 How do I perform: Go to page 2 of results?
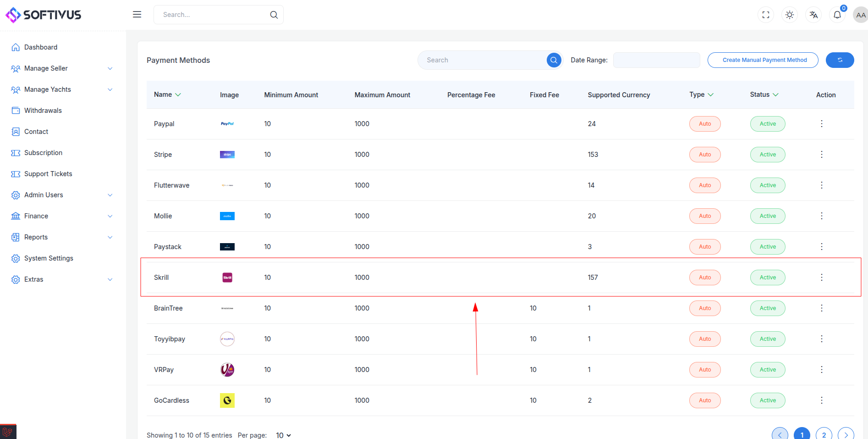(824, 434)
